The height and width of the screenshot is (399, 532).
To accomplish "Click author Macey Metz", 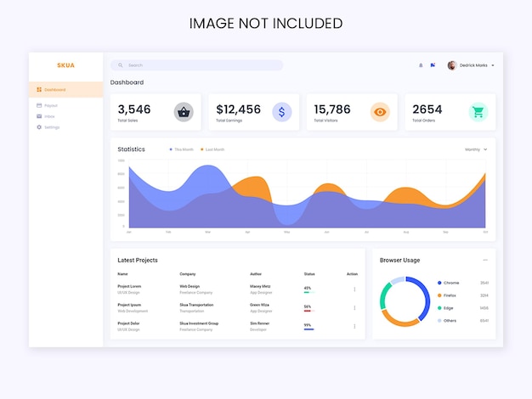I will pos(260,286).
